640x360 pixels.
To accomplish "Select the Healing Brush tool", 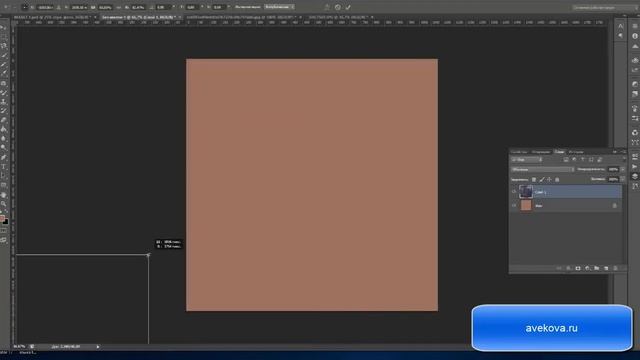I will [x=4, y=83].
